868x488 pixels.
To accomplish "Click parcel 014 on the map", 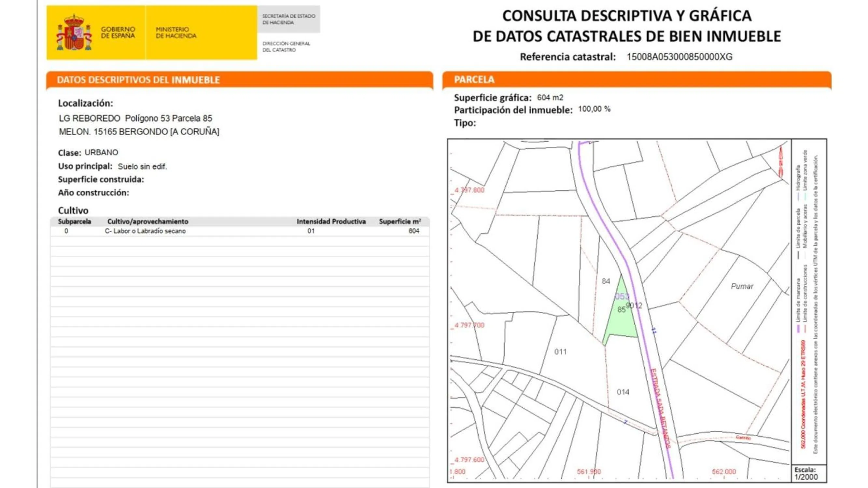I will pyautogui.click(x=623, y=392).
